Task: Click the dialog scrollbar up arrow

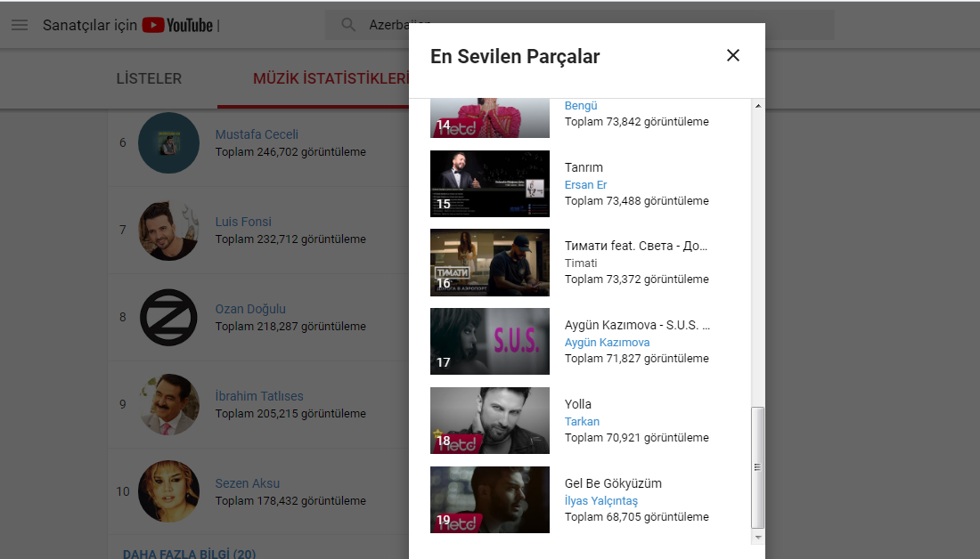Action: 757,106
